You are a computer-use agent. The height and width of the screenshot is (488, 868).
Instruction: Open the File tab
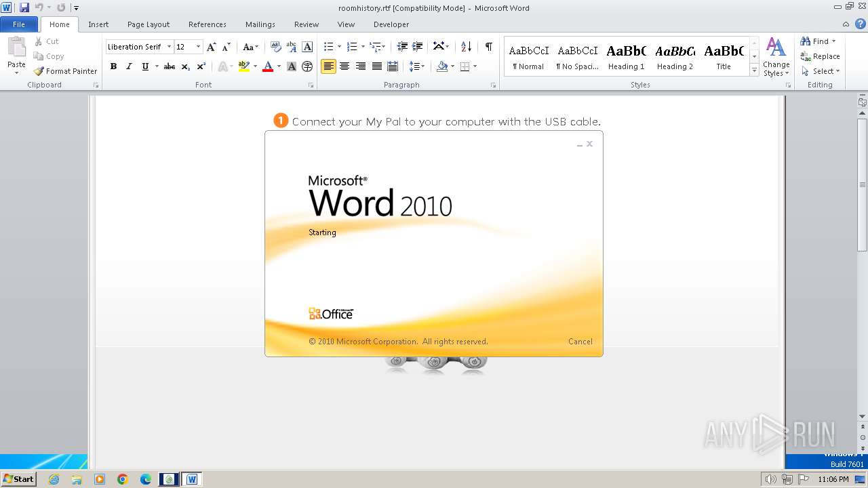19,24
